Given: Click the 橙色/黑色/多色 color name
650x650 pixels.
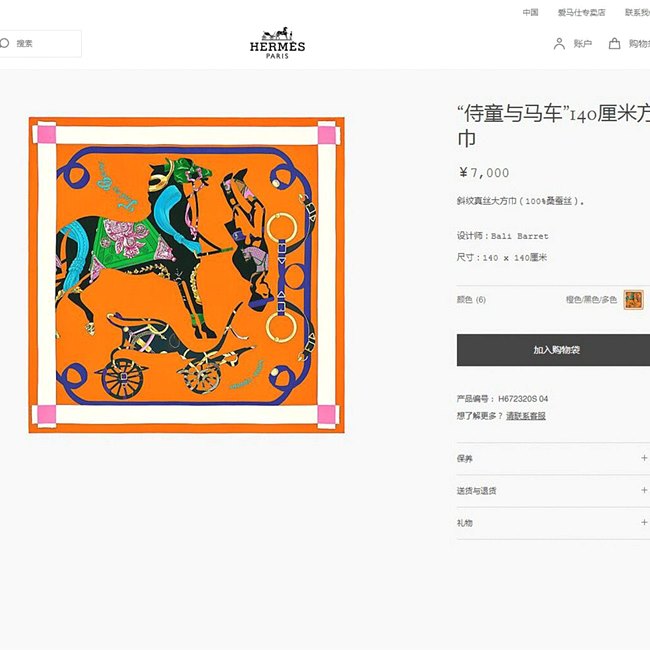Looking at the screenshot, I should [x=592, y=299].
